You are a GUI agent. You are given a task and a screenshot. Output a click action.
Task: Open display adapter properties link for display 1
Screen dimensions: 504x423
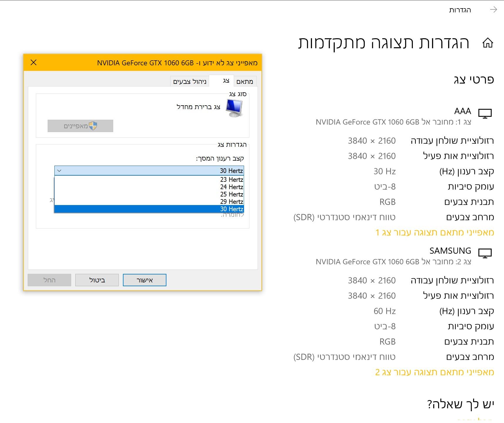point(435,232)
